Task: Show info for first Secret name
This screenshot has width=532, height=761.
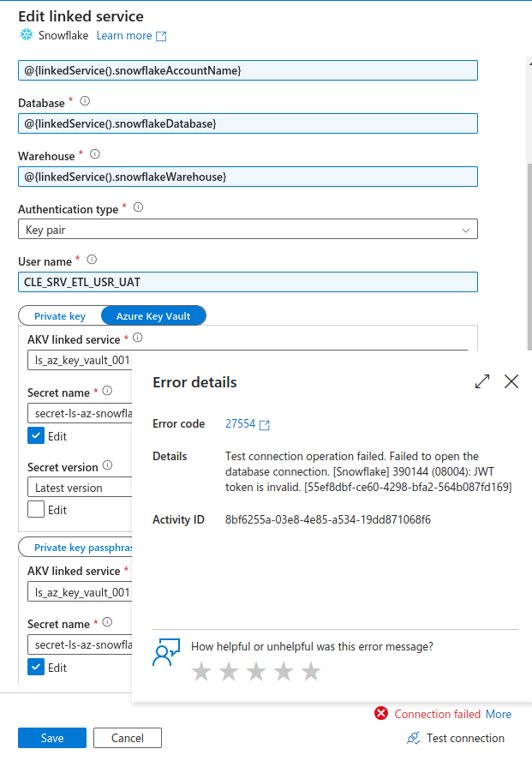Action: [108, 391]
